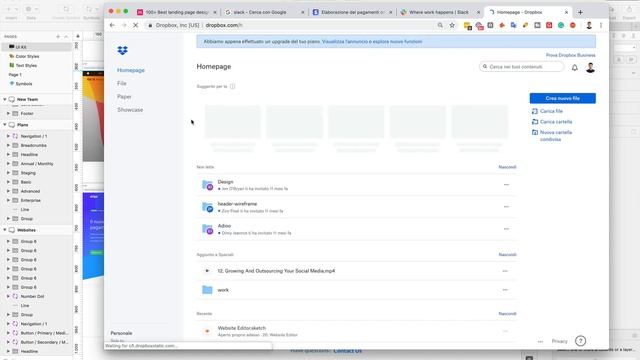The width and height of the screenshot is (640, 360).
Task: Add a new page in Sketch's Pages panel
Action: tap(58, 37)
